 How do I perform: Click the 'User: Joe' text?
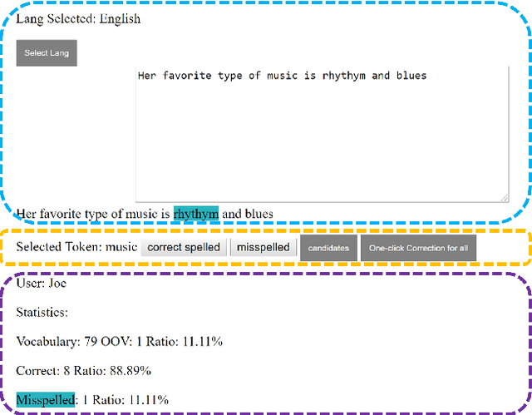point(42,284)
